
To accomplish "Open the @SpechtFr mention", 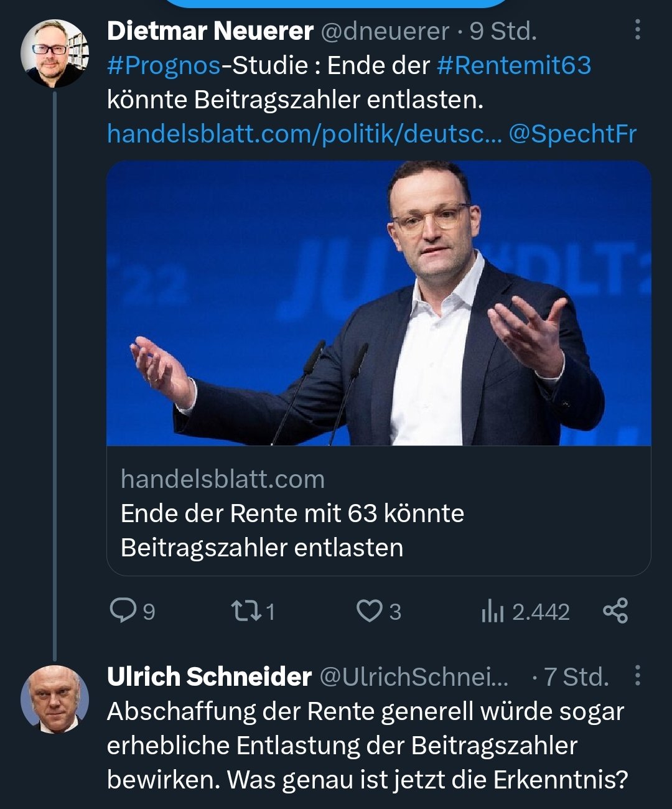I will pos(572,134).
